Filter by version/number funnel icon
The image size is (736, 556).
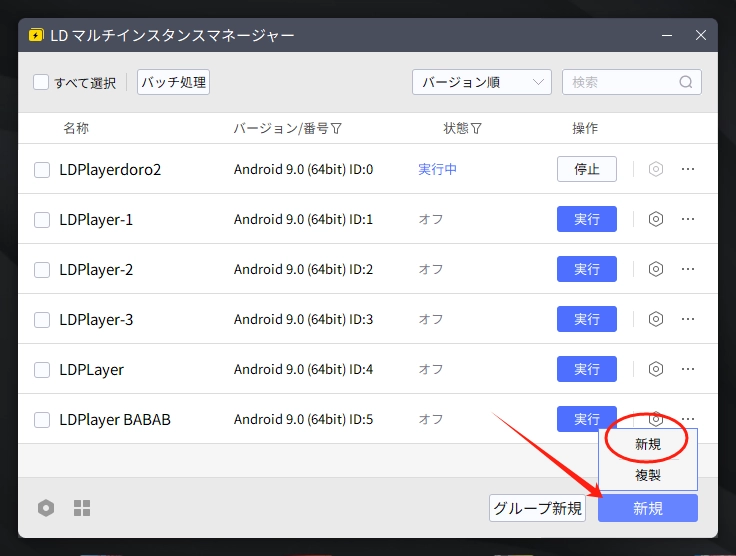coord(337,128)
